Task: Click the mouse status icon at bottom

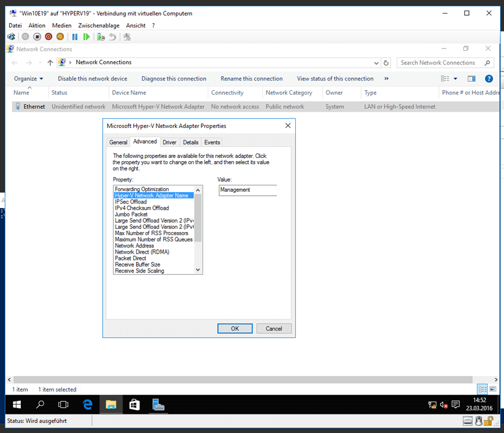Action: pos(479,421)
